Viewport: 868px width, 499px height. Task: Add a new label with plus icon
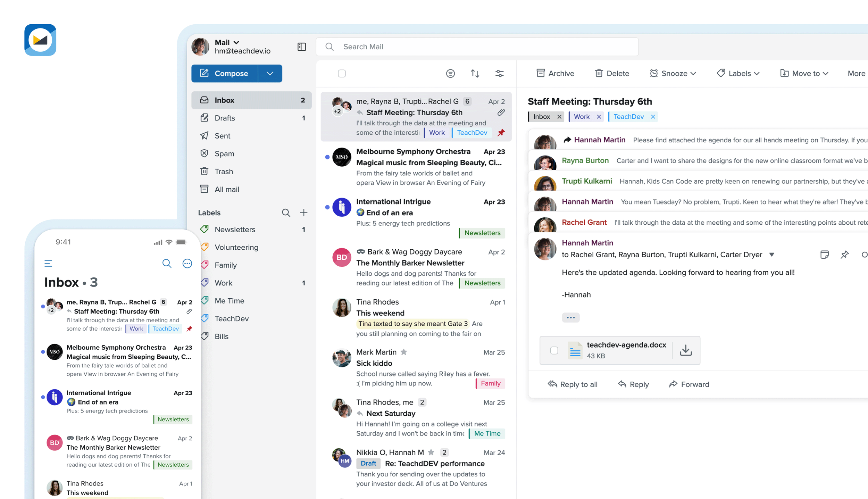(303, 213)
